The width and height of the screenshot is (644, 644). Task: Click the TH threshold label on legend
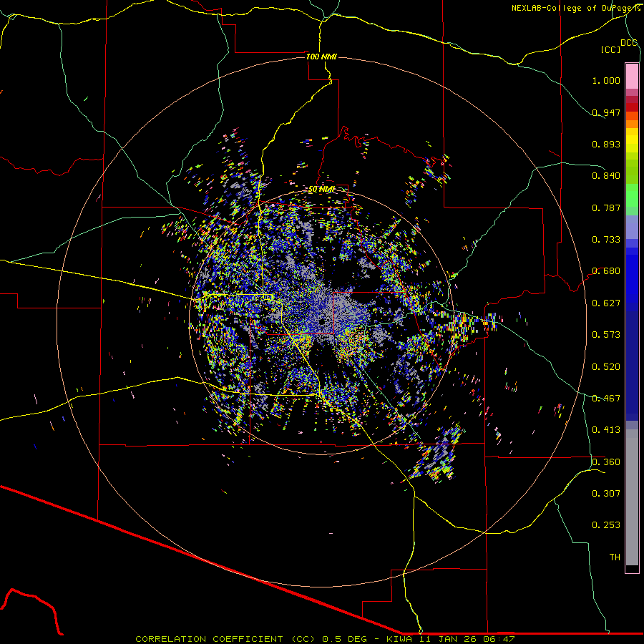click(x=615, y=557)
